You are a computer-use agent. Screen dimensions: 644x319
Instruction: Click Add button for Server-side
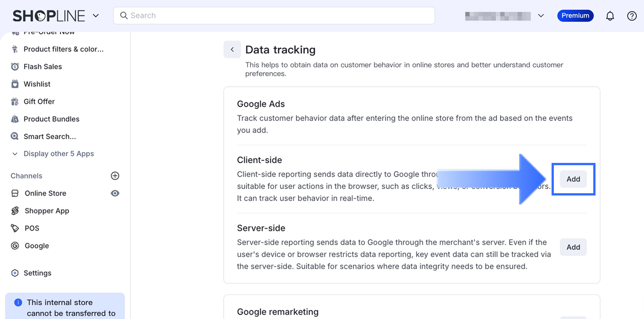click(x=573, y=247)
